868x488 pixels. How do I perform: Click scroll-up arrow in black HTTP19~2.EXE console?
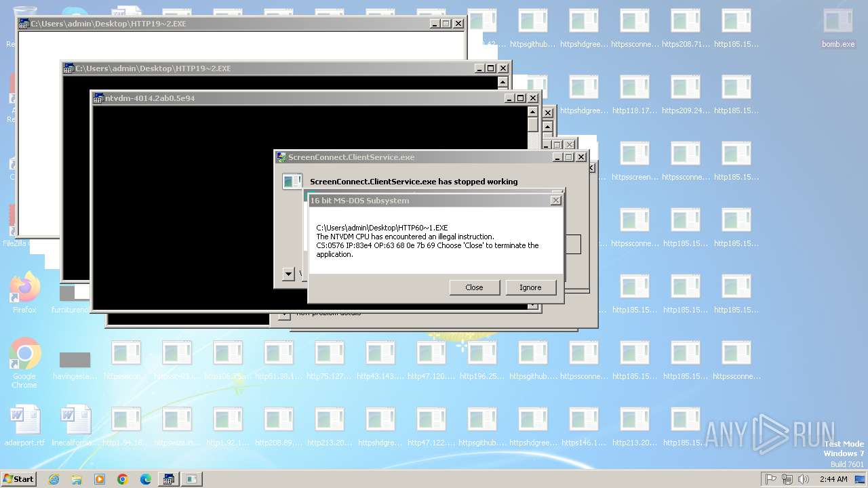click(502, 82)
